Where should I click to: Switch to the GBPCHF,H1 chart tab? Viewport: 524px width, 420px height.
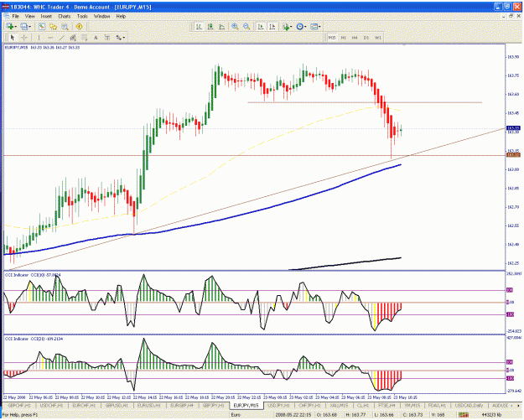[19, 406]
